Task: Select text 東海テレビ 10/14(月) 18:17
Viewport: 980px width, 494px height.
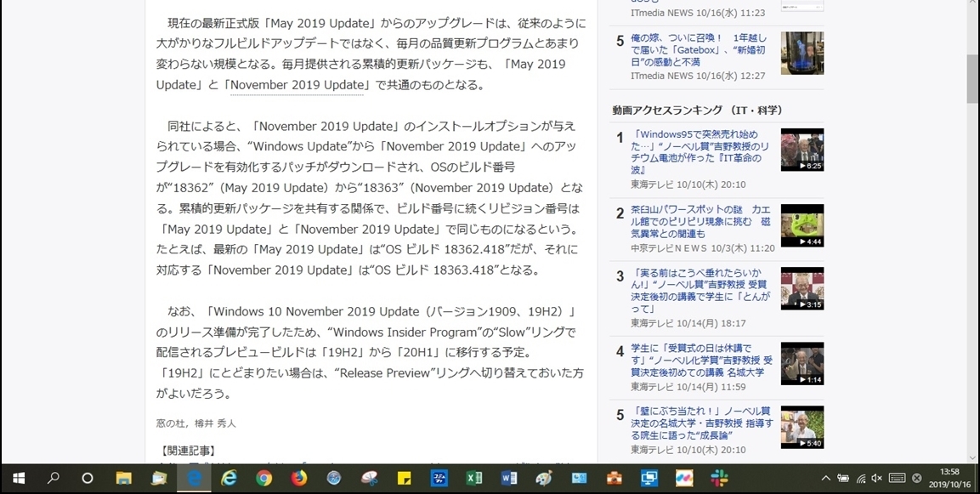Action: pyautogui.click(x=688, y=323)
